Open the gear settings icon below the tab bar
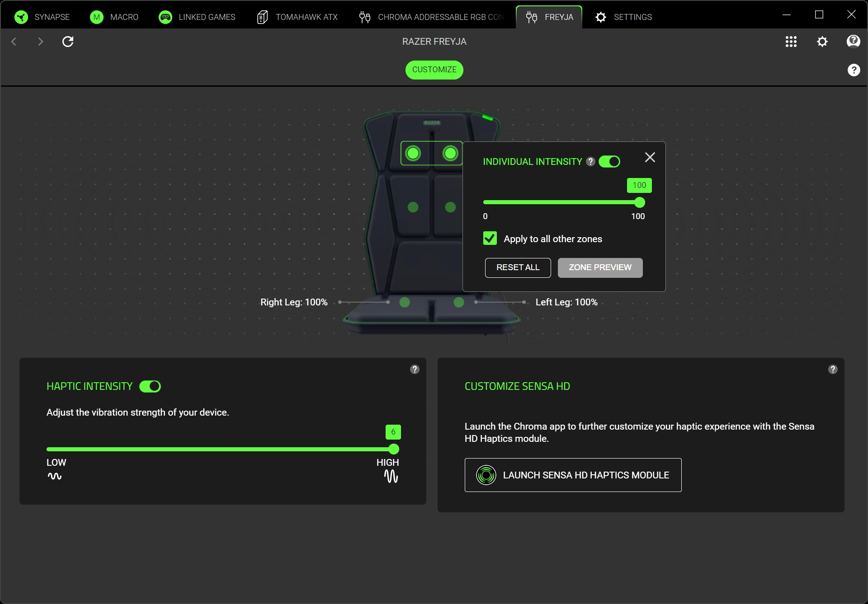Screen dimensions: 868x604 [822, 42]
